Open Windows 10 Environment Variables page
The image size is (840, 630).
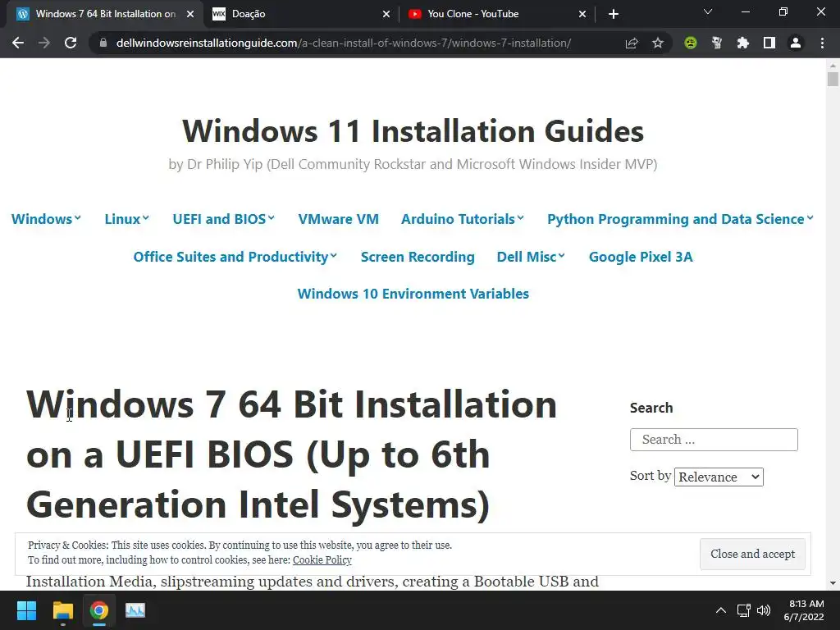click(413, 294)
